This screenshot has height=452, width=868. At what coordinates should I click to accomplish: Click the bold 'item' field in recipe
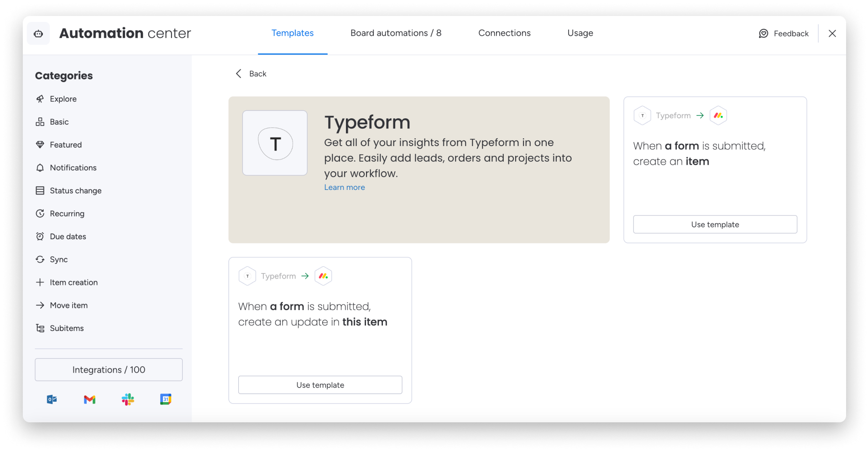point(697,162)
